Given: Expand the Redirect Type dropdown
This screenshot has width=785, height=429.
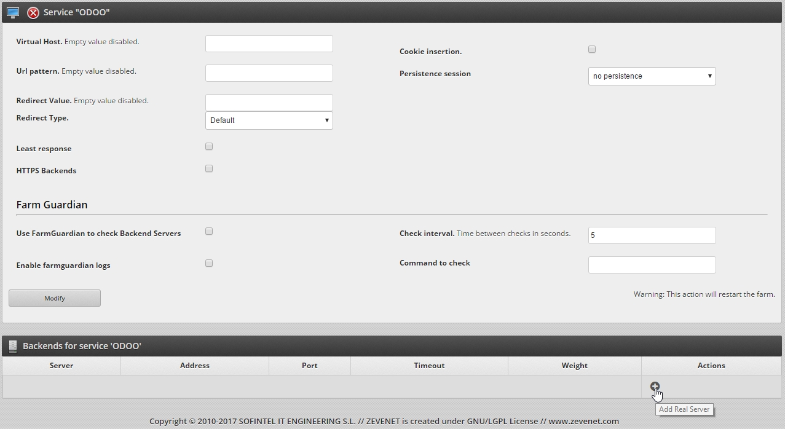Looking at the screenshot, I should pos(268,120).
